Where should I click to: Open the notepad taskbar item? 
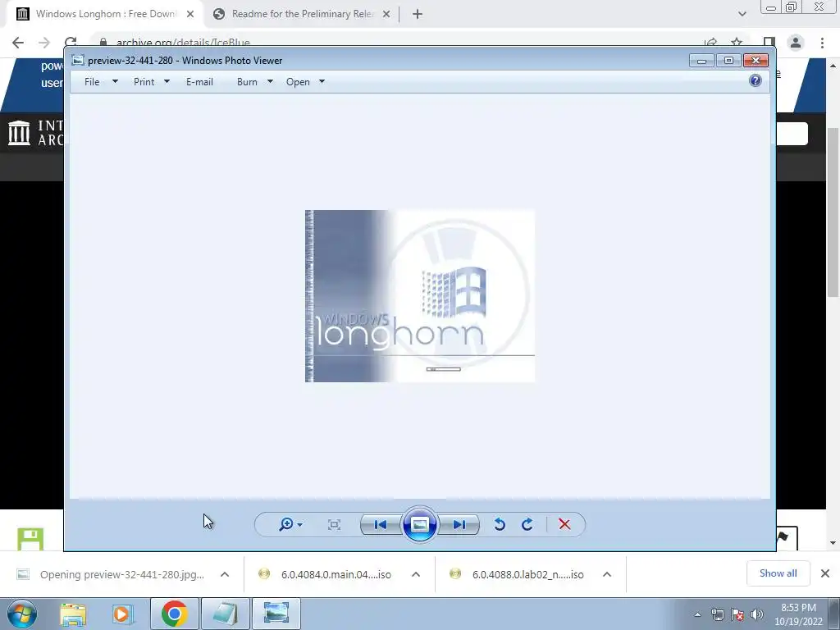point(226,614)
